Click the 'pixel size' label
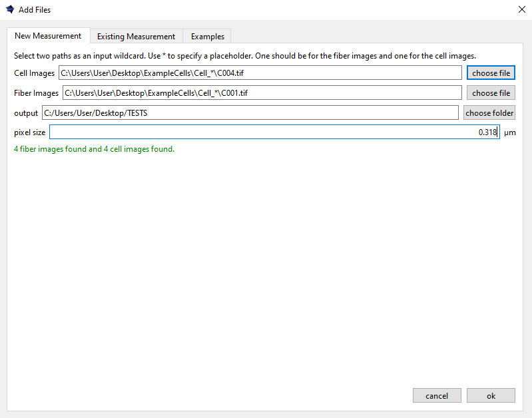This screenshot has width=532, height=418. (x=29, y=132)
